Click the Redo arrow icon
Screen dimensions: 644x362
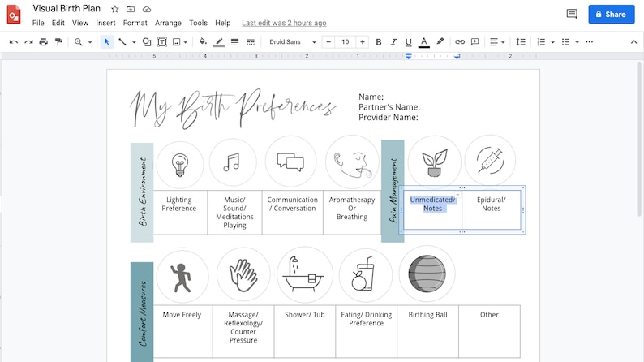[x=28, y=42]
